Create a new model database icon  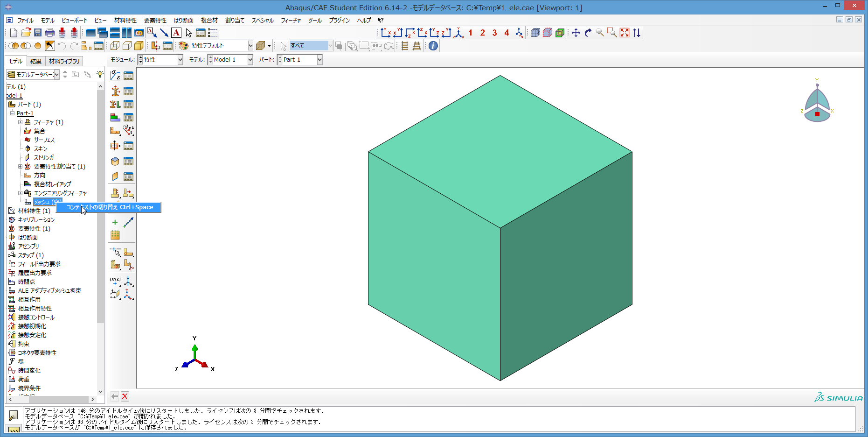coord(14,33)
